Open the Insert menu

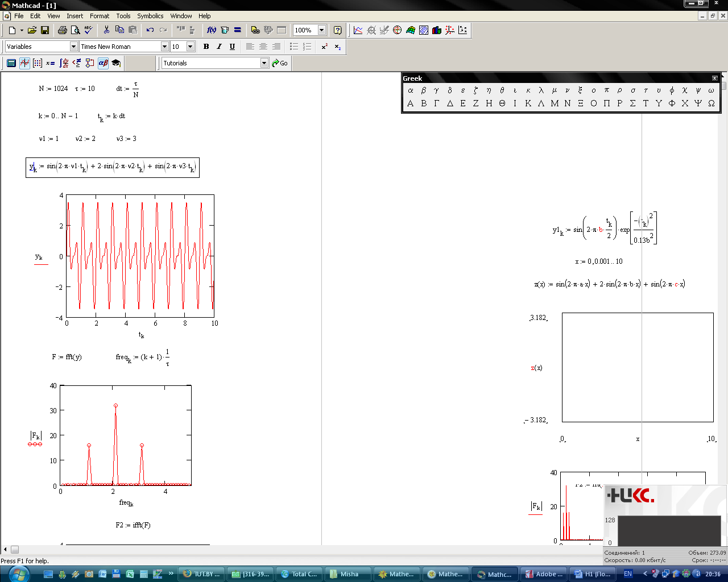[x=75, y=16]
